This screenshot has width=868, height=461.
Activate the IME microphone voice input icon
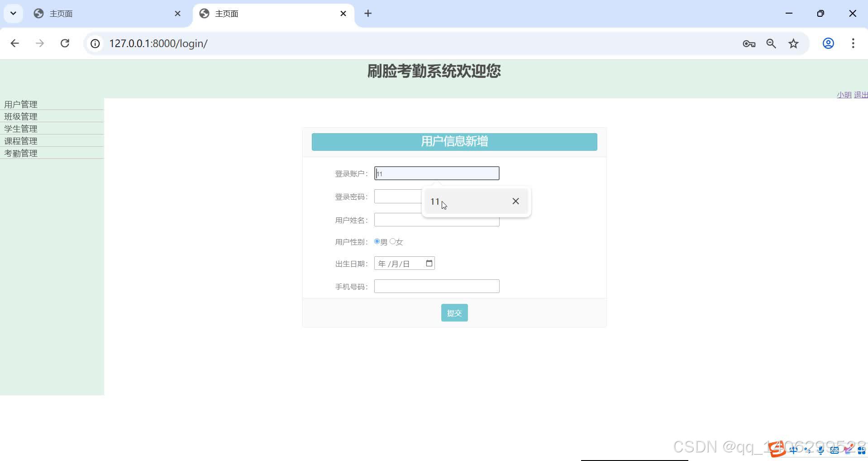[820, 450]
